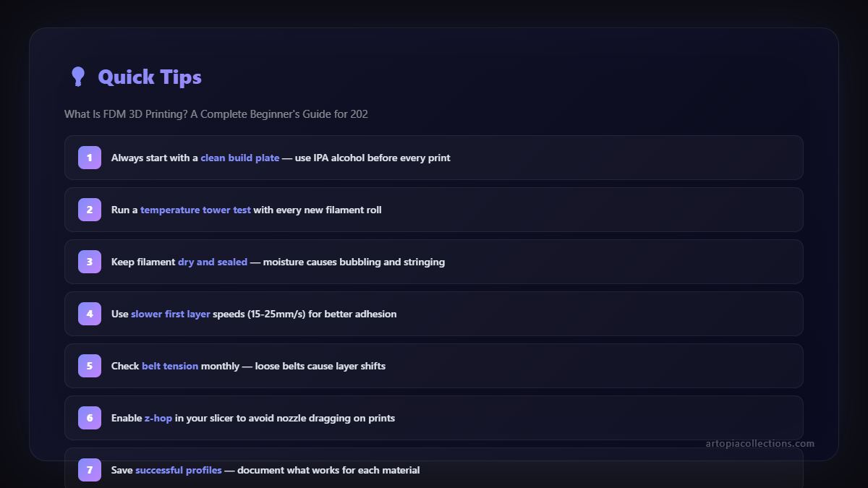This screenshot has height=488, width=868.
Task: Click the "temperature tower test" highlighted text
Action: pos(195,210)
